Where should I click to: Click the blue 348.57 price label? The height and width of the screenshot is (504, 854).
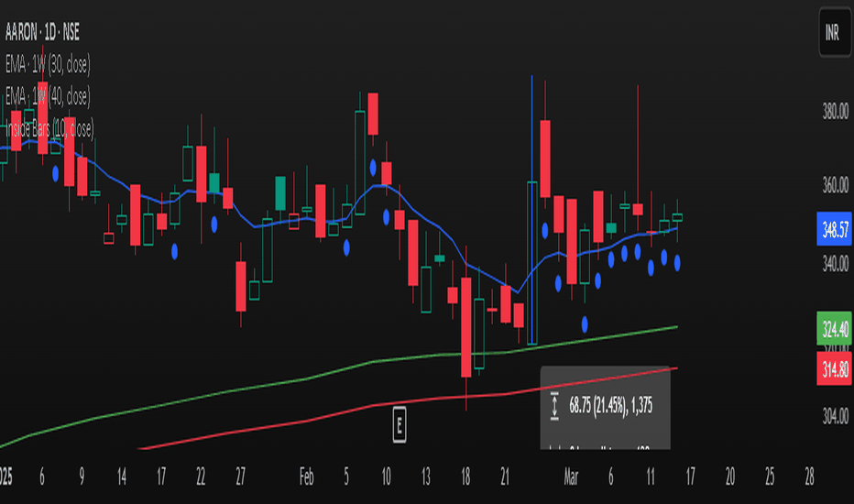coord(835,229)
